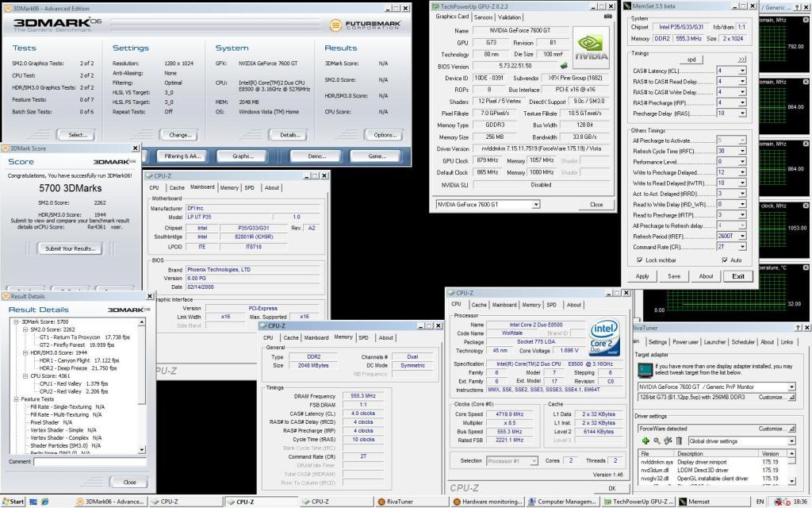Click the help question mark button in RivaTuner title bar
812x508 pixels.
pyautogui.click(x=799, y=328)
